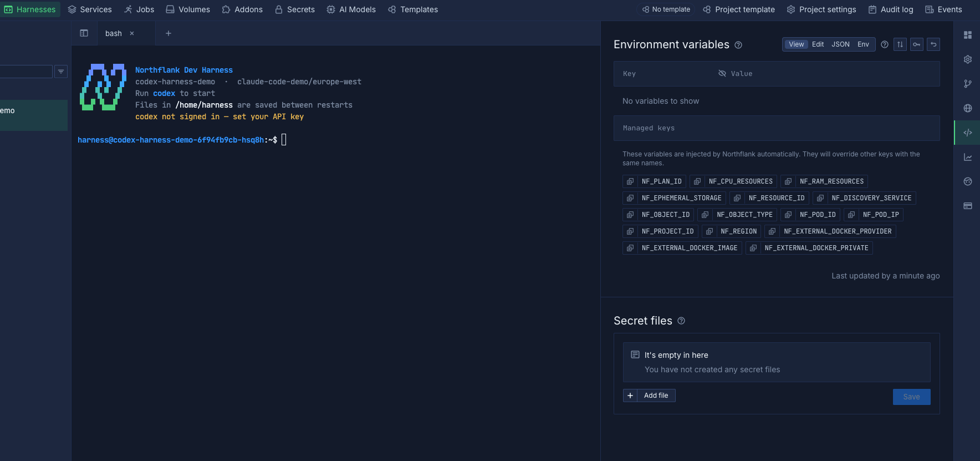This screenshot has width=980, height=461.
Task: Click the key icon button near Env
Action: (917, 44)
